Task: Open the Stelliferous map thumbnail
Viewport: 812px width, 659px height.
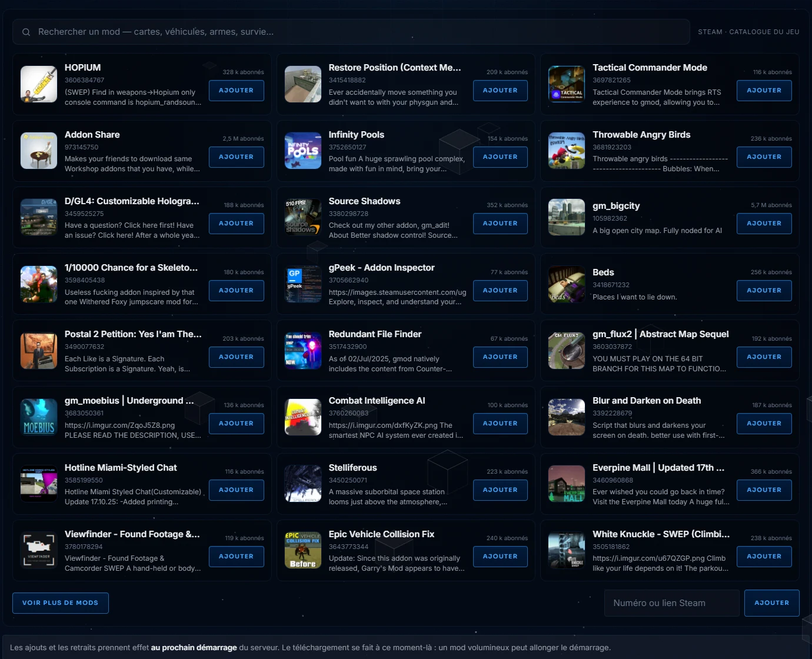Action: pyautogui.click(x=303, y=484)
